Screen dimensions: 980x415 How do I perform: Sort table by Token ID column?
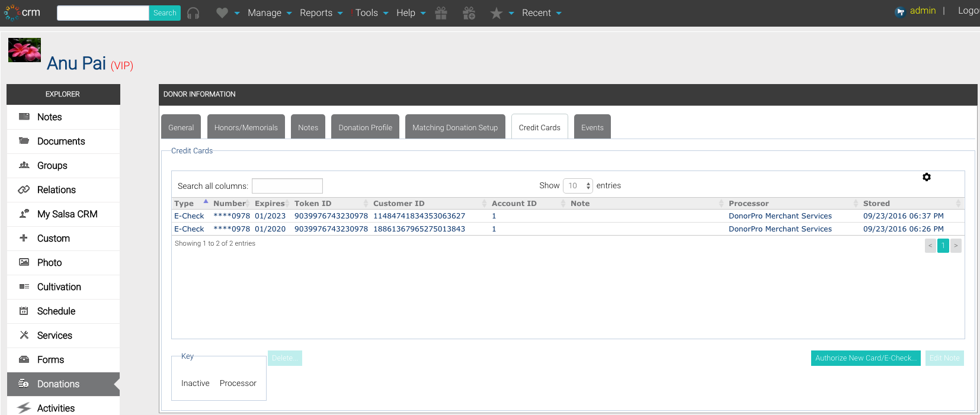tap(331, 203)
